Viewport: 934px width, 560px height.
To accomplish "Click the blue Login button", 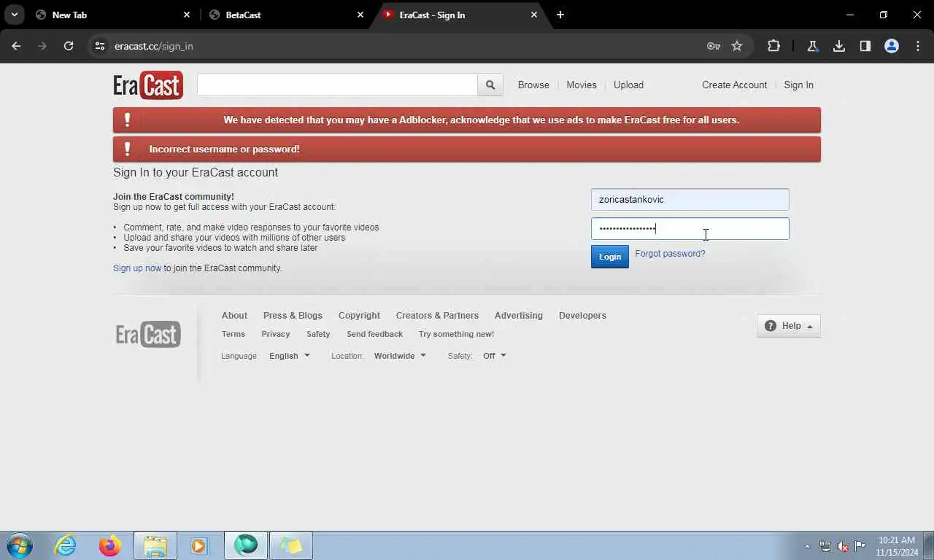I will pyautogui.click(x=609, y=257).
